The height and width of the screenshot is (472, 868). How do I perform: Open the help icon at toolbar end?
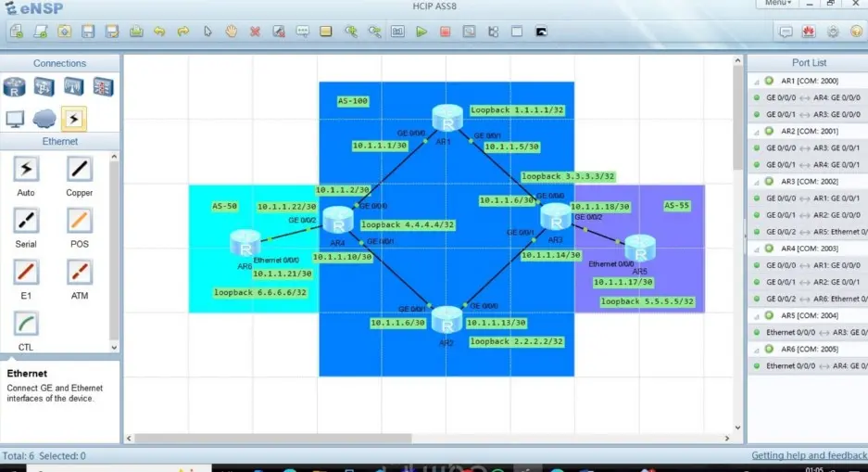coord(856,32)
